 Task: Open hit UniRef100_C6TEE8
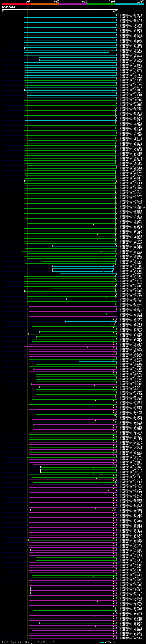click(131, 17)
